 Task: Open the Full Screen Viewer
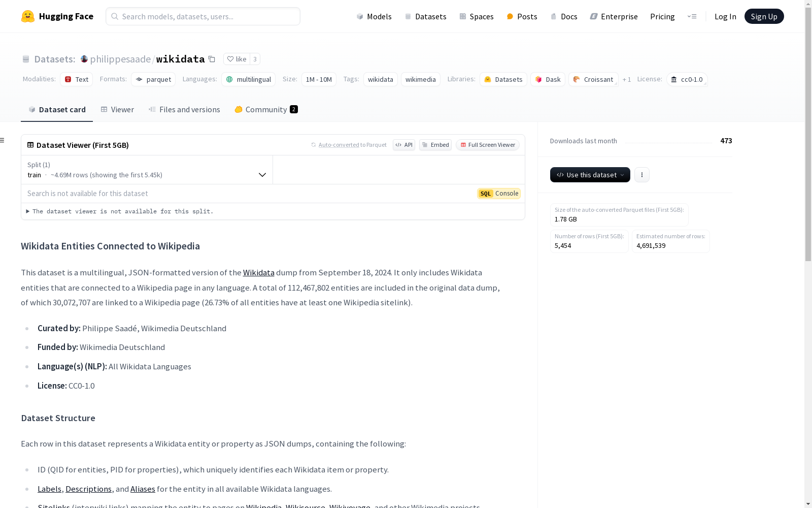[488, 145]
